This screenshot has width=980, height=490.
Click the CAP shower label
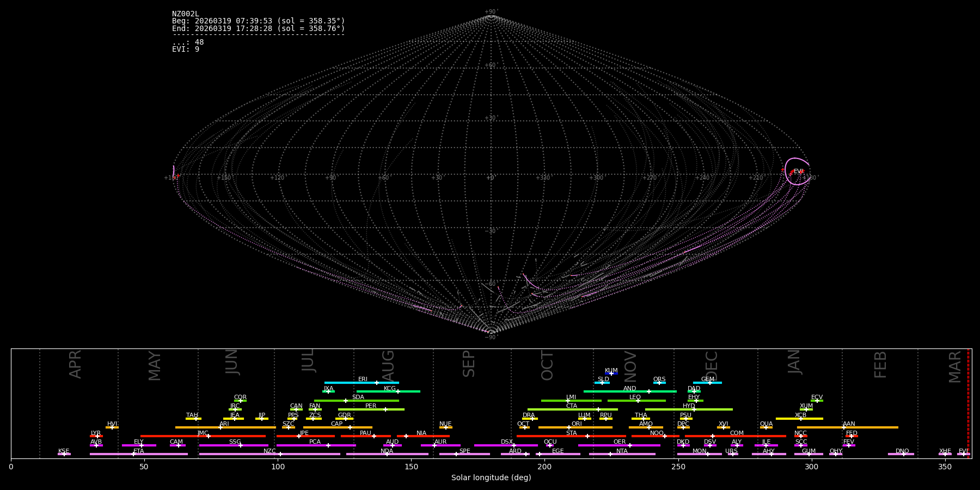(x=336, y=424)
